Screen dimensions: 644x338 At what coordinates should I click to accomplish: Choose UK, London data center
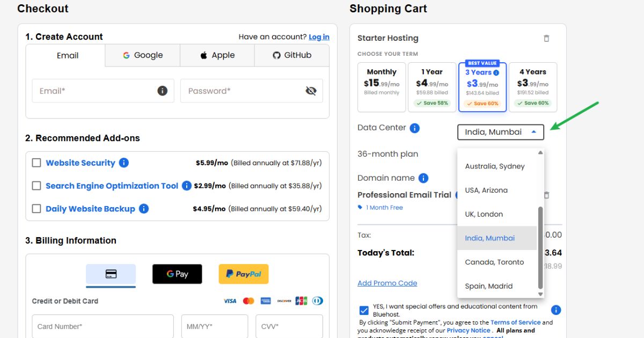click(x=497, y=214)
